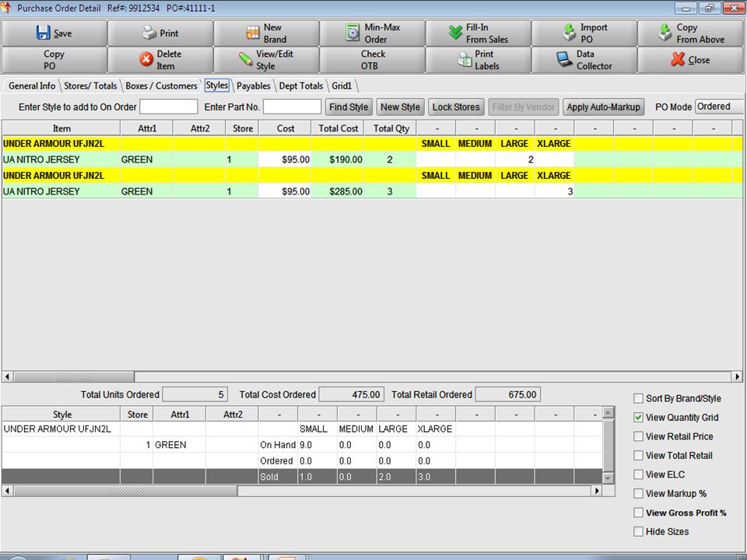Click the Total Cost column header
This screenshot has height=560, width=747.
tap(338, 128)
